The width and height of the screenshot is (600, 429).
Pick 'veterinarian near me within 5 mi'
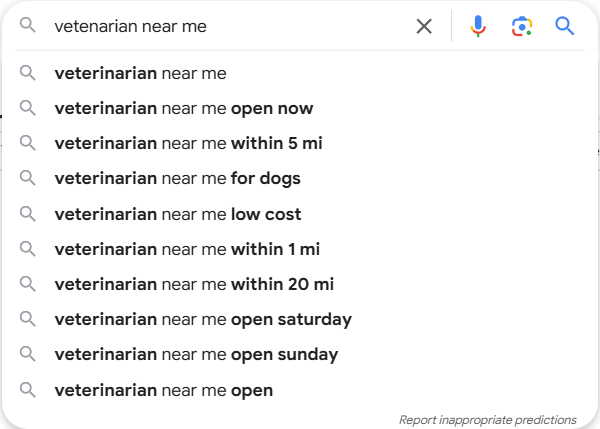[x=300, y=144]
